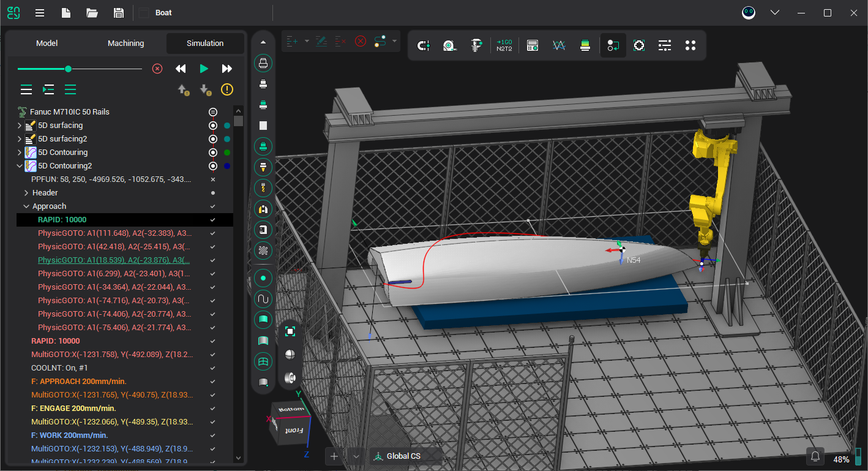Click the fit-to-view frame icon
Screen dimensions: 868x471
tap(290, 331)
